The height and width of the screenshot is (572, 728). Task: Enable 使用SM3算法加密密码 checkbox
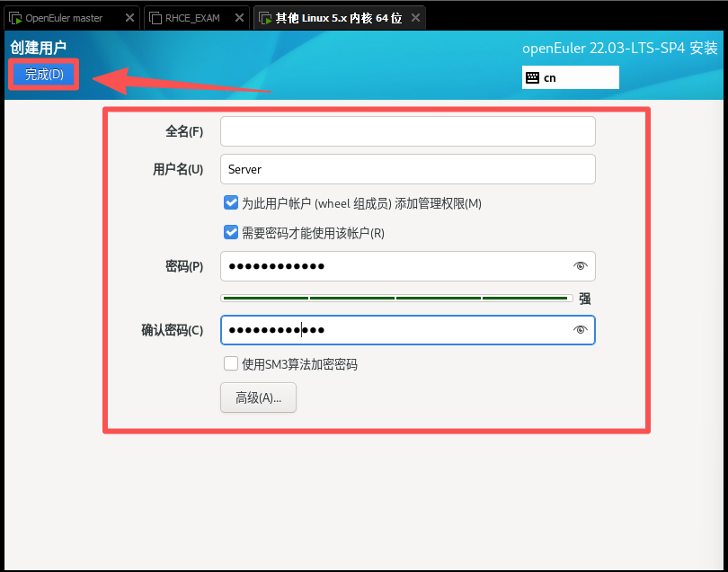click(231, 364)
